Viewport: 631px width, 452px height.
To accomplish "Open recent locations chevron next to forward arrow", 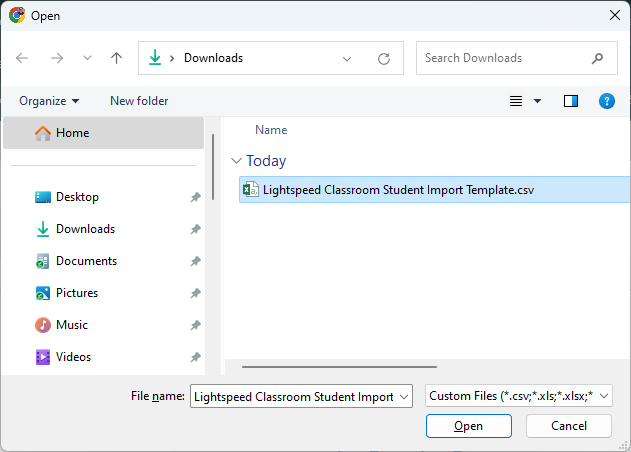I will pos(87,58).
